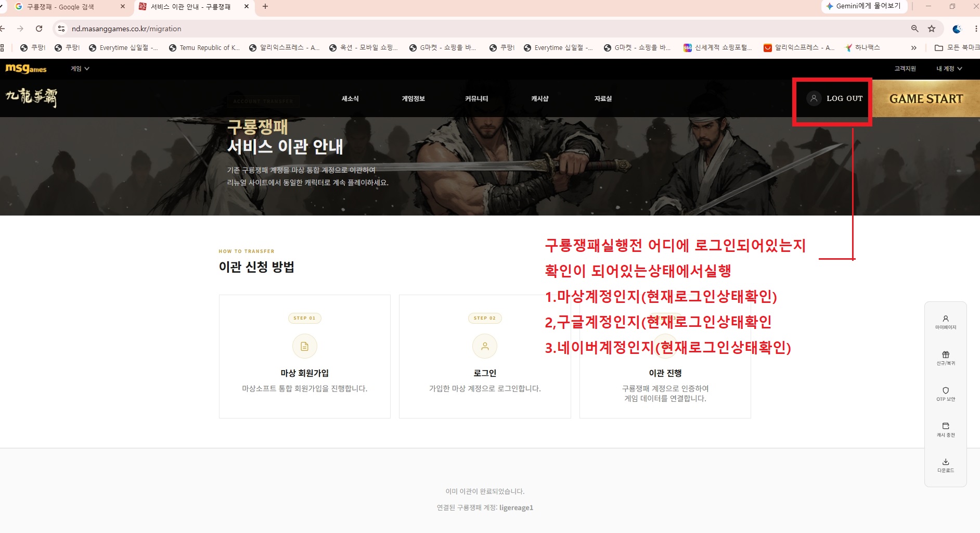
Task: Open a new browser tab
Action: coord(265,7)
